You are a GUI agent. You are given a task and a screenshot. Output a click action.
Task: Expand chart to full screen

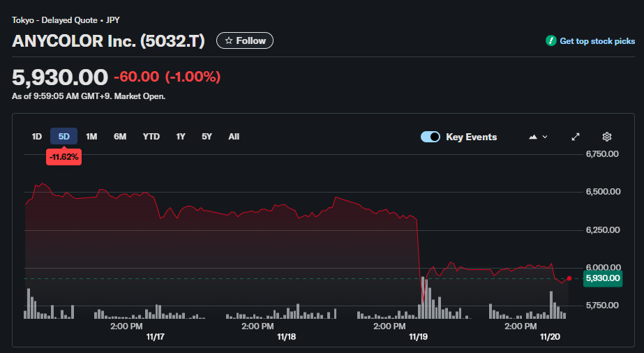tap(576, 137)
